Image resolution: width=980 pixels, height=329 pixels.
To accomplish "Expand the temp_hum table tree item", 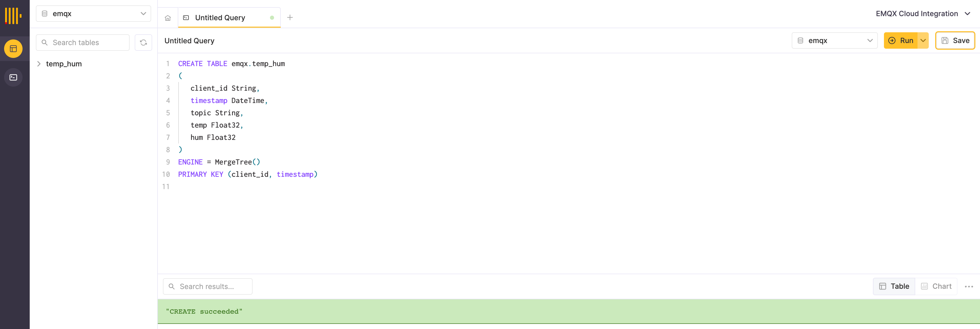I will [39, 63].
